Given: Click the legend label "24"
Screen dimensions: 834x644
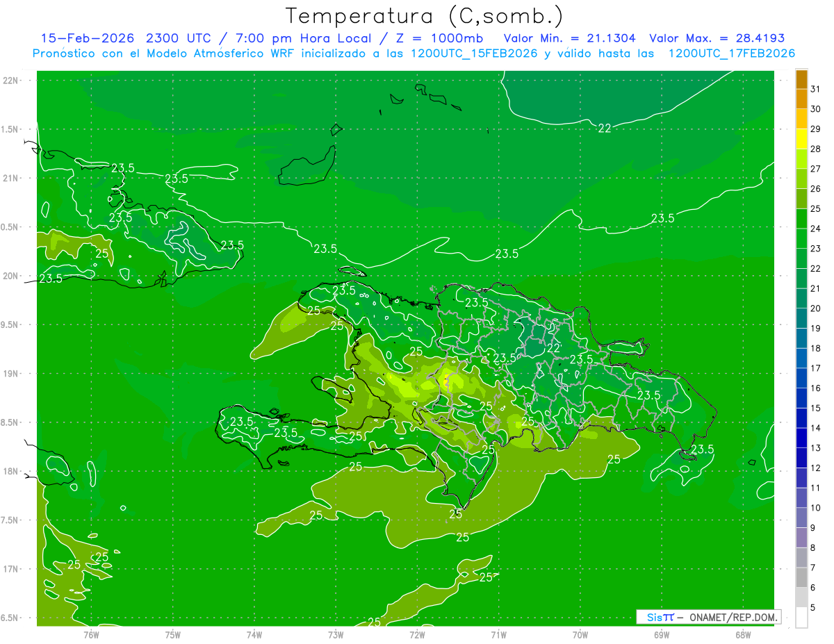Looking at the screenshot, I should (x=816, y=229).
